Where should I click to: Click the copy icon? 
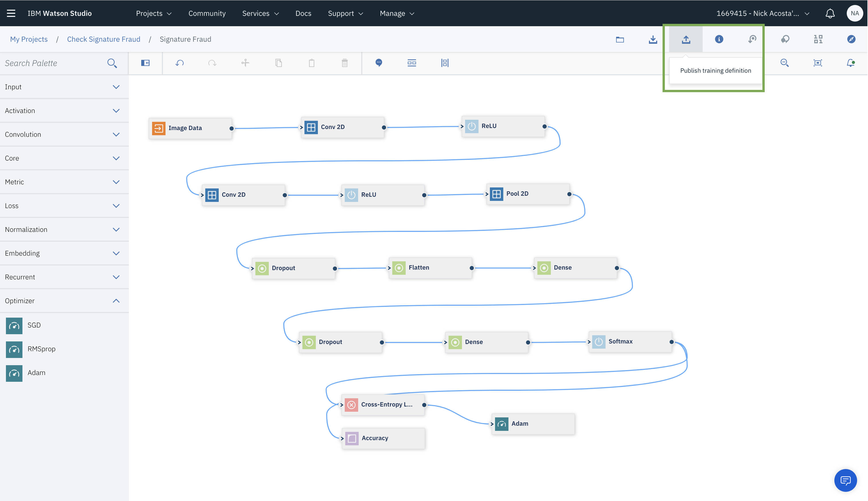coord(279,63)
